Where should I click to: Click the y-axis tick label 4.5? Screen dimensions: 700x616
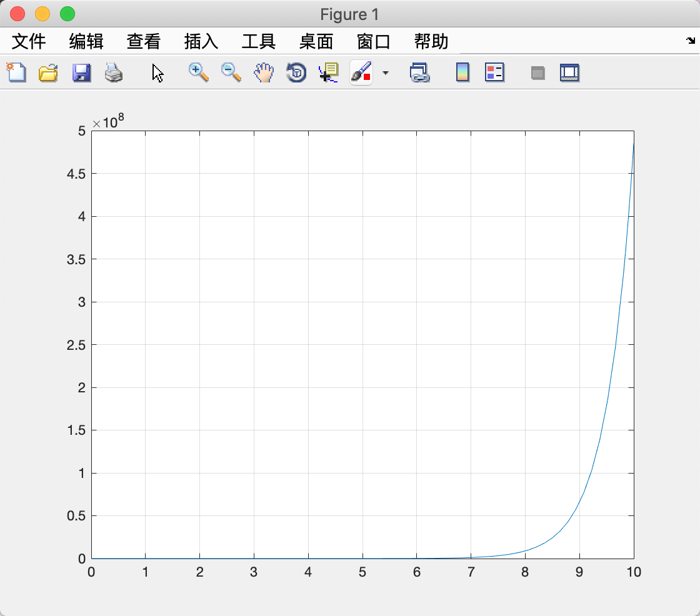[x=76, y=174]
